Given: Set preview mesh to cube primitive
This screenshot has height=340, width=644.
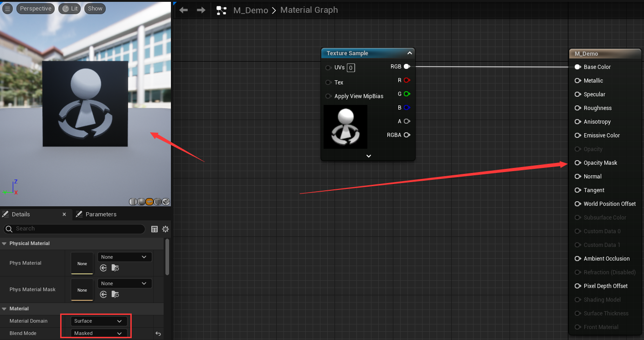Looking at the screenshot, I should 158,202.
